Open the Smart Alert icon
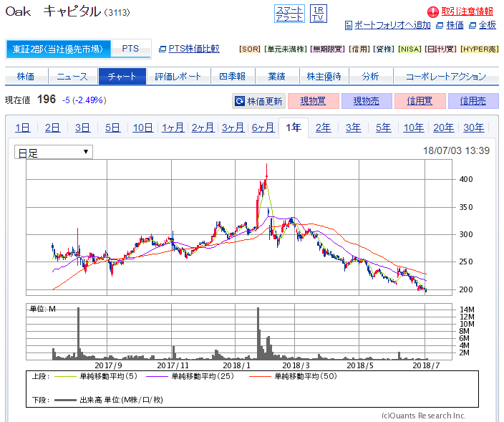This screenshot has width=504, height=422. [289, 14]
